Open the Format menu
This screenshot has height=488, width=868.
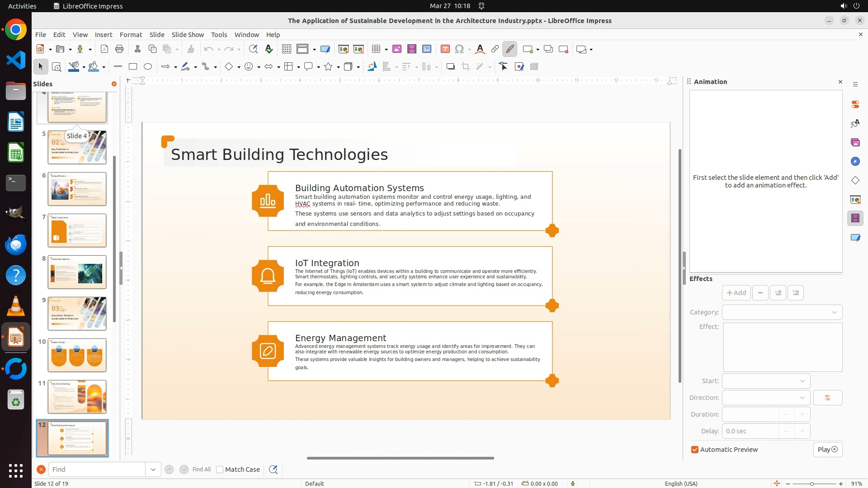[x=131, y=35]
